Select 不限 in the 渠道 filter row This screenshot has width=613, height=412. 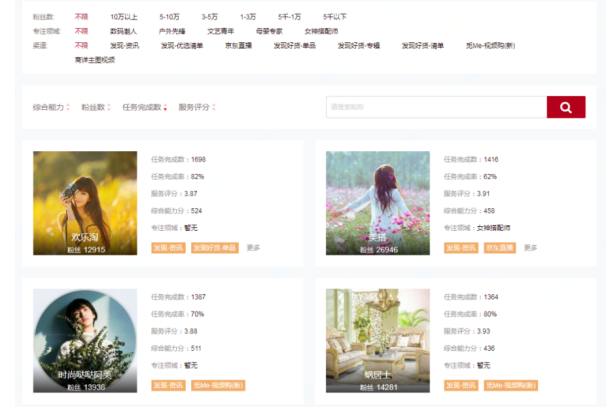[x=81, y=46]
